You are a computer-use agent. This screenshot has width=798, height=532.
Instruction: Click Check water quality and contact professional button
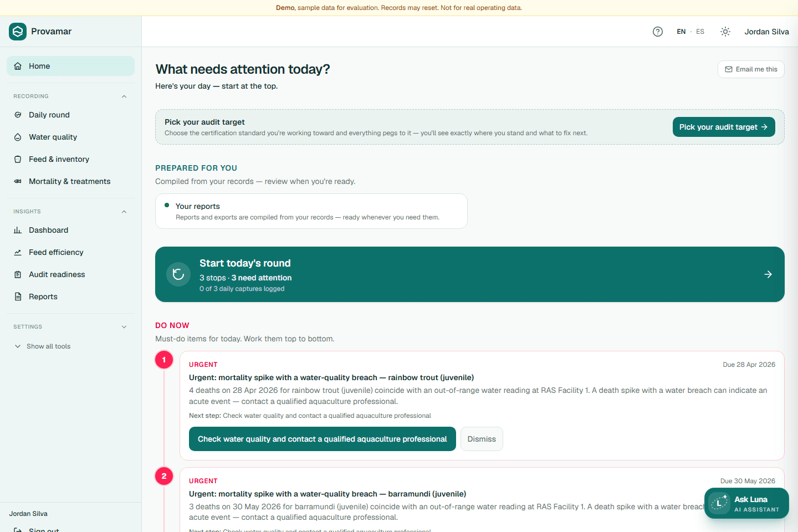tap(323, 439)
